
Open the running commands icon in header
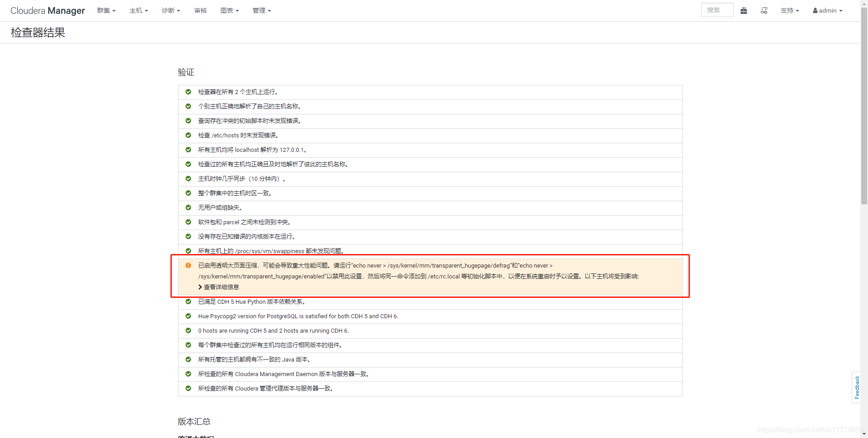point(764,10)
